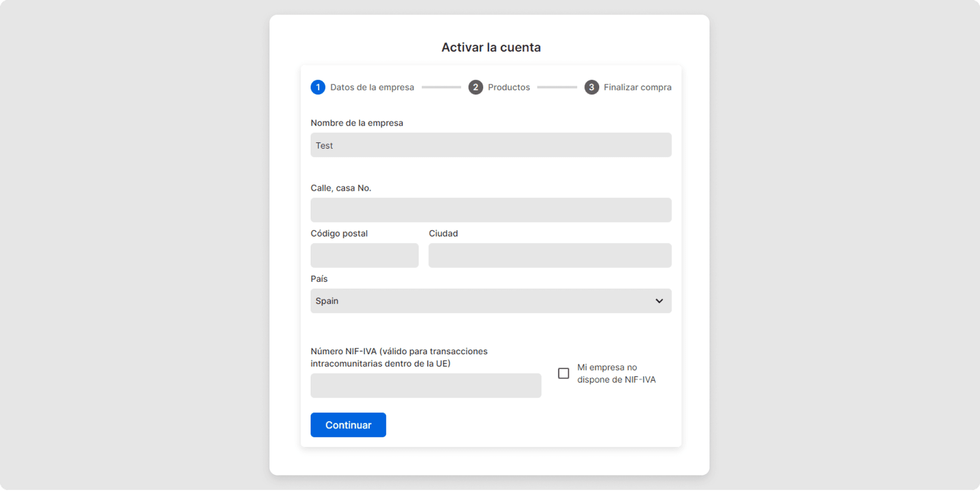Click the step 3 circle icon
980x491 pixels.
tap(592, 87)
